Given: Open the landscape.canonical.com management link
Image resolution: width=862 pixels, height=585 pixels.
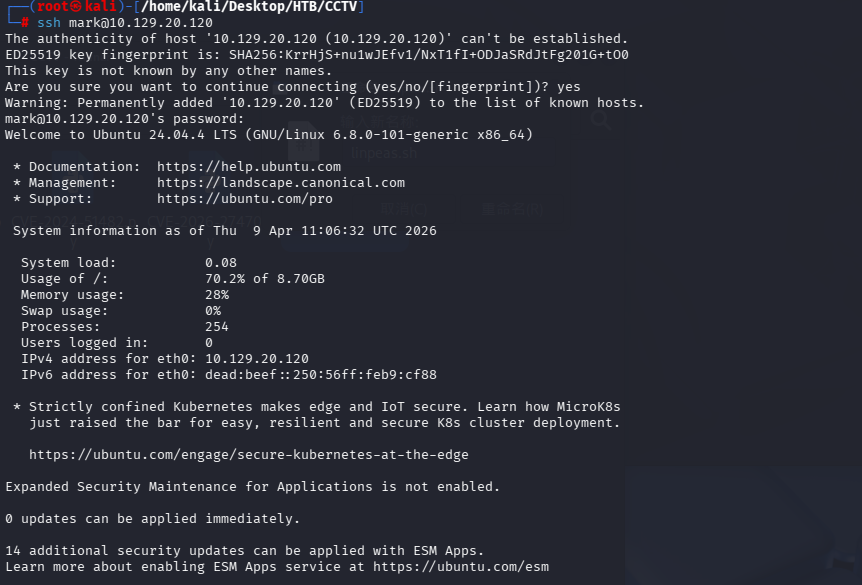Looking at the screenshot, I should tap(281, 183).
